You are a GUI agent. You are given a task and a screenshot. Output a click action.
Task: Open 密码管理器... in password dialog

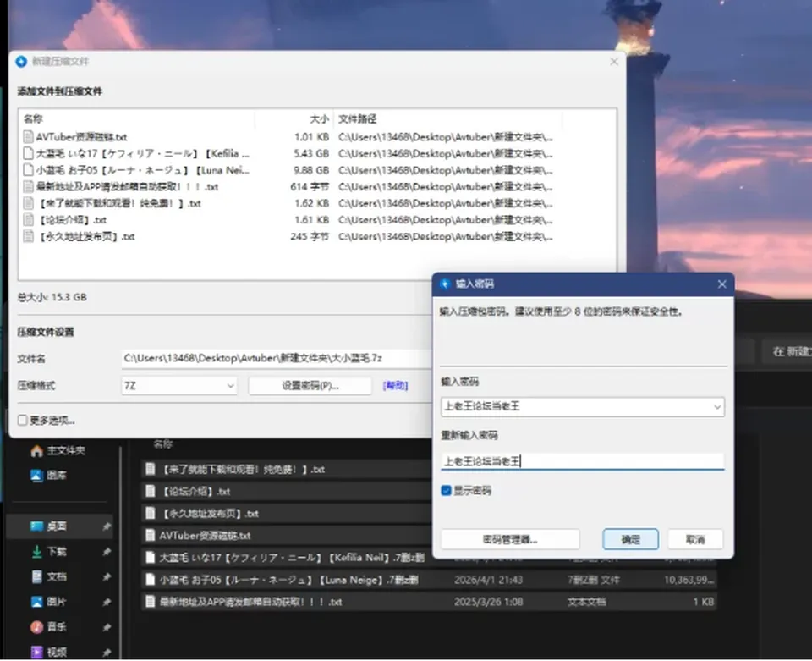510,539
